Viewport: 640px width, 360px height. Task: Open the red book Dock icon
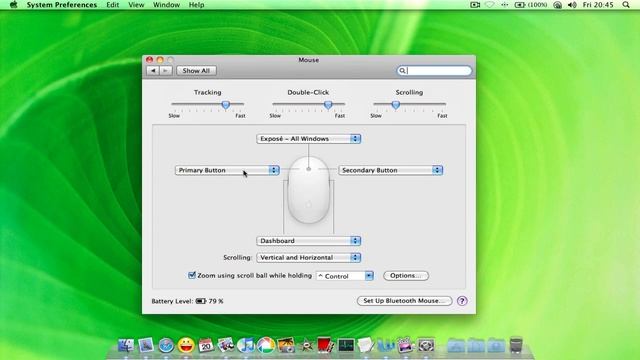click(x=325, y=345)
